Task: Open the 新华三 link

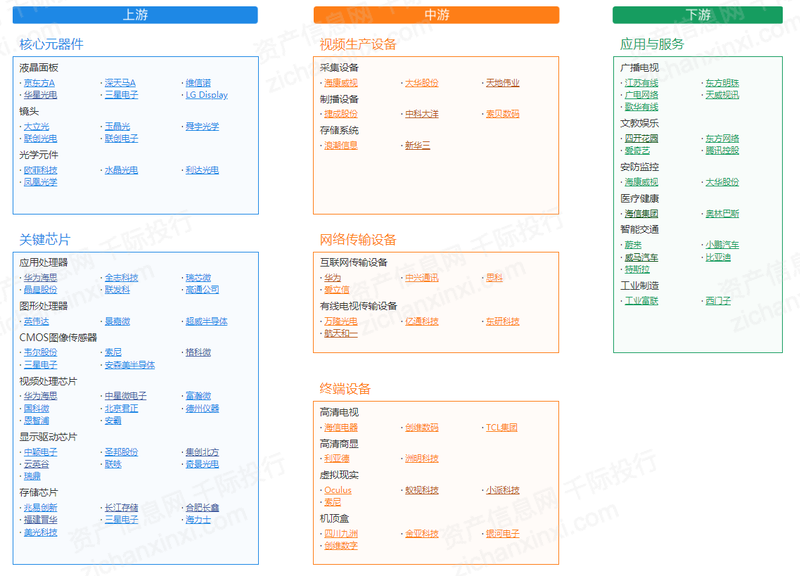Action: [418, 145]
